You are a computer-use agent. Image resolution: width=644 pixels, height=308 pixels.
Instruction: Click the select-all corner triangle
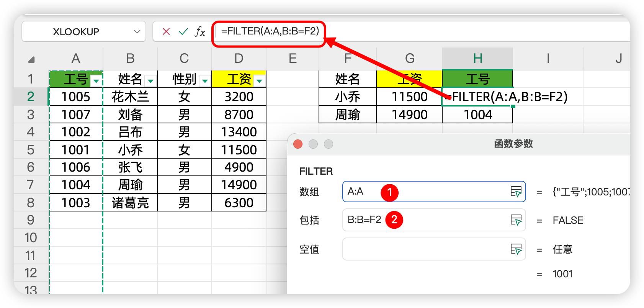[31, 59]
